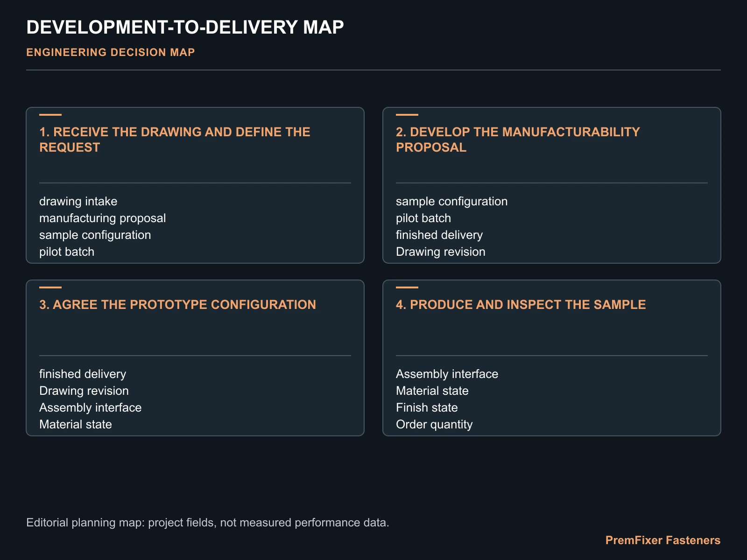Click the "Finish state" entry
The height and width of the screenshot is (560, 747).
(x=427, y=408)
